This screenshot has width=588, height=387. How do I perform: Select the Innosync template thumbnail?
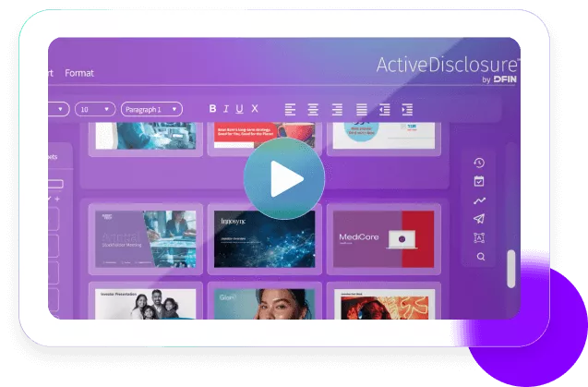pos(264,239)
